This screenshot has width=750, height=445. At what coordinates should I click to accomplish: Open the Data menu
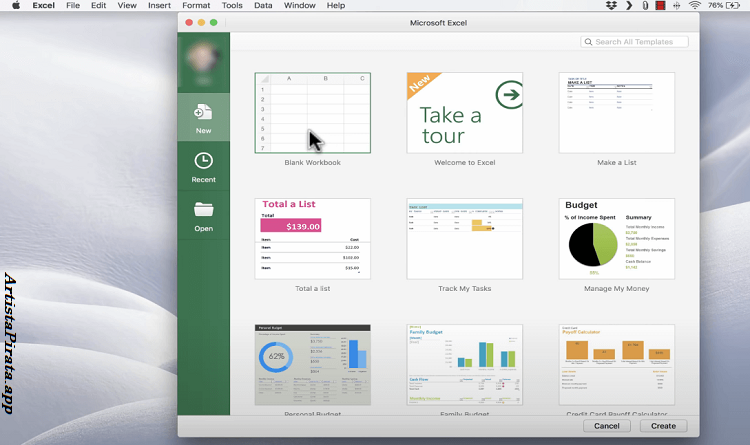(x=263, y=5)
